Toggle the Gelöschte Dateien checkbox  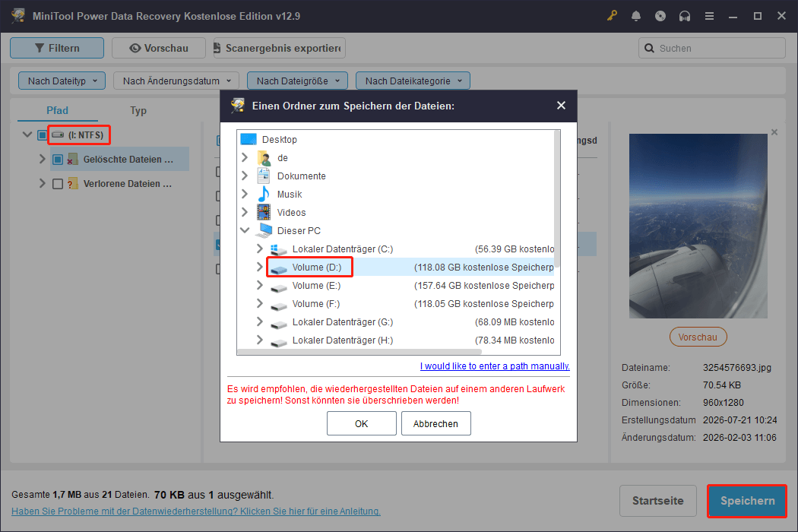pos(58,160)
